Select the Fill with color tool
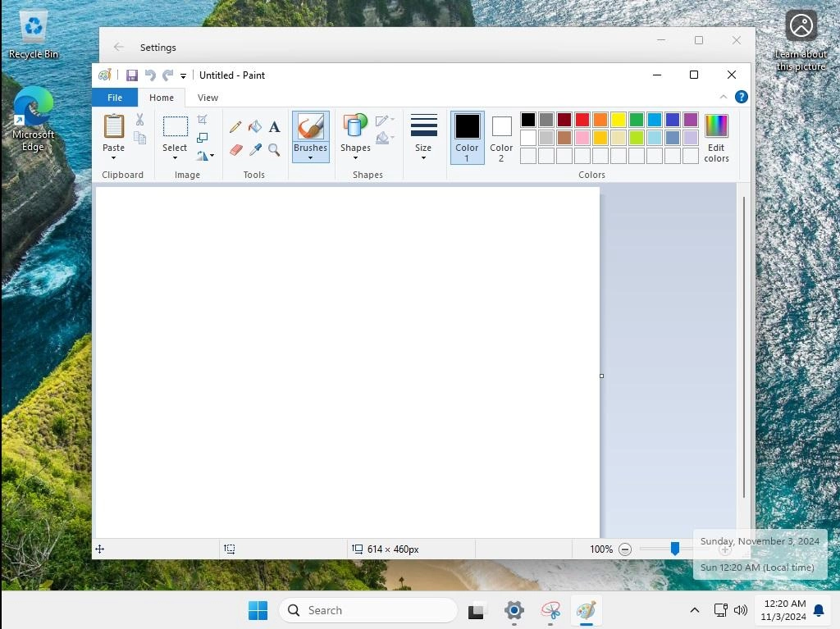 254,127
